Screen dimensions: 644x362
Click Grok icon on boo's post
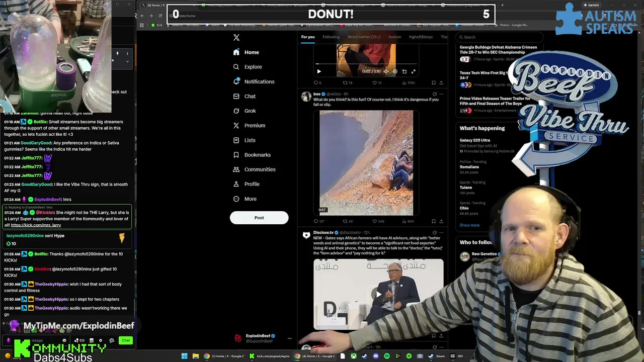coord(435,94)
